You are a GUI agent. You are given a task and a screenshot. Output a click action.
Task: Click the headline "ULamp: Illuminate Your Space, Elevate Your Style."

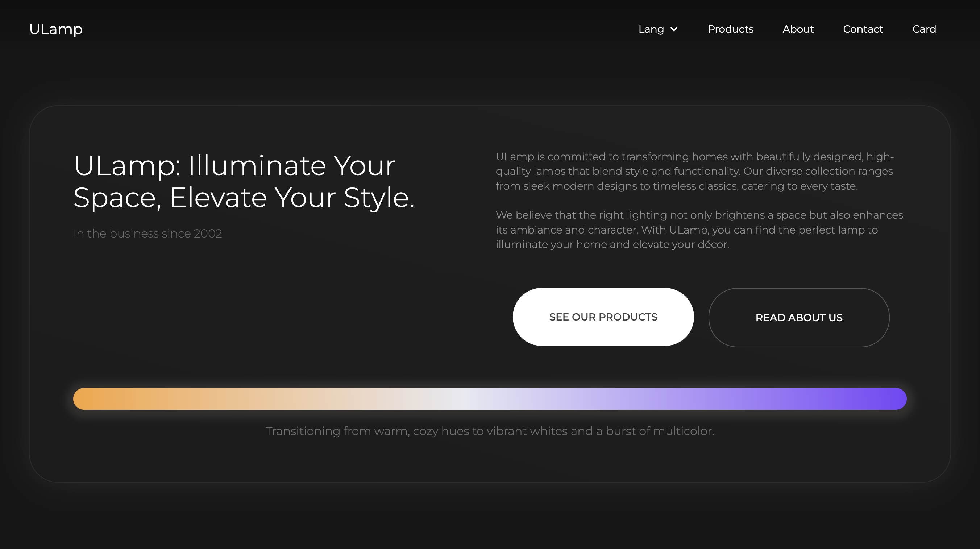pos(244,182)
